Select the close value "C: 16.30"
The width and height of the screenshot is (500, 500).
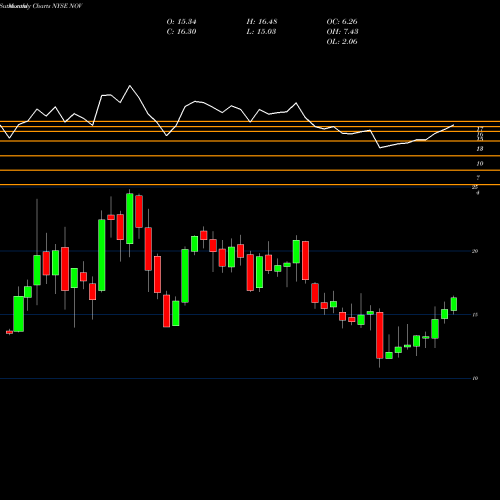[x=181, y=32]
